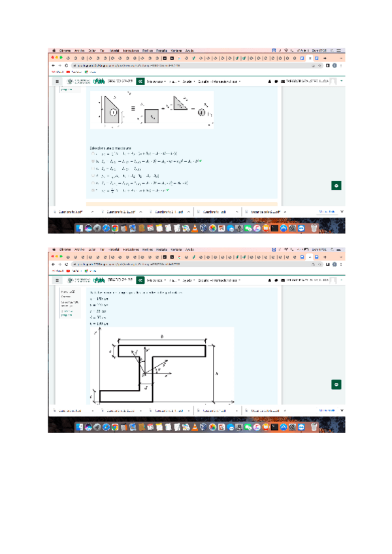392x554 pixels.
Task: Click the green scroll-to-top button in lower screenshot
Action: point(336,384)
